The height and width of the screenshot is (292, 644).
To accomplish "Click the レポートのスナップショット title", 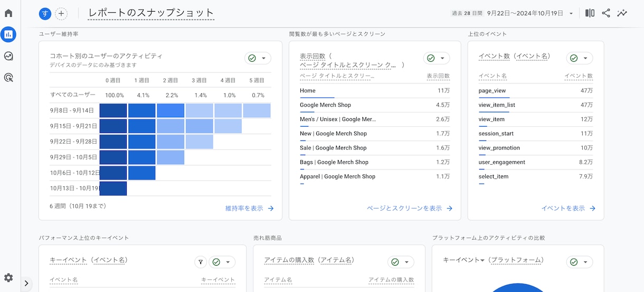I will [151, 13].
